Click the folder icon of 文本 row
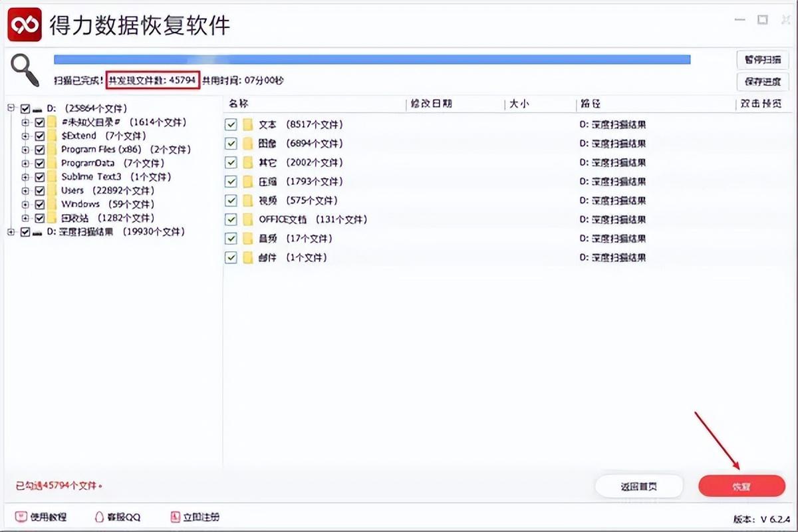798x532 pixels. click(249, 124)
